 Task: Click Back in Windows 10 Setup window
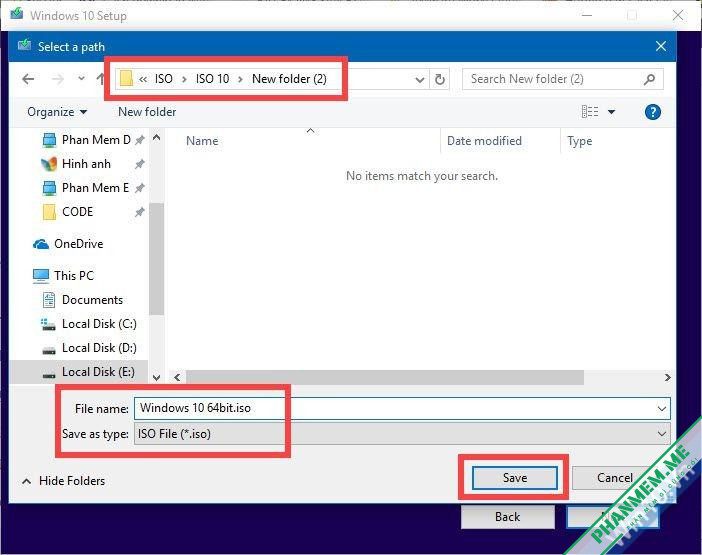[x=508, y=517]
